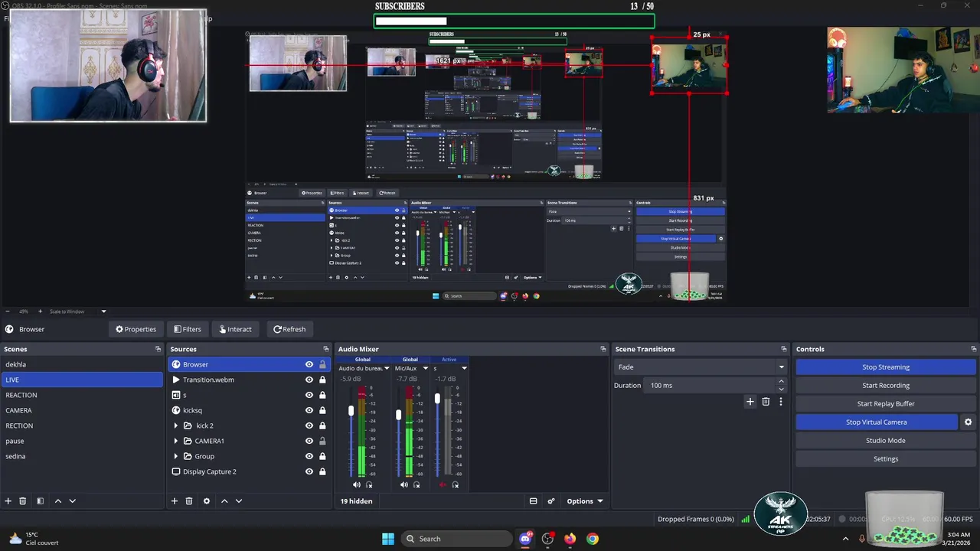Remove selected scene with trash icon
The height and width of the screenshot is (551, 980).
point(23,501)
